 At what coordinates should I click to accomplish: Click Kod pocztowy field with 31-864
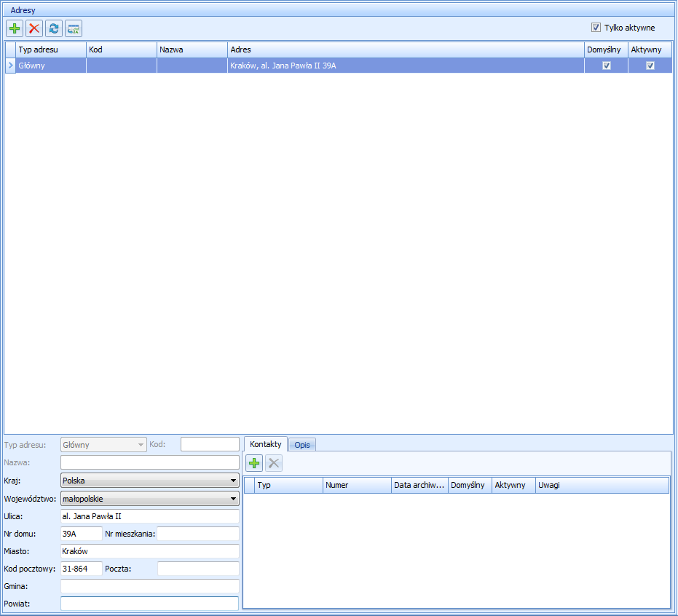(82, 569)
